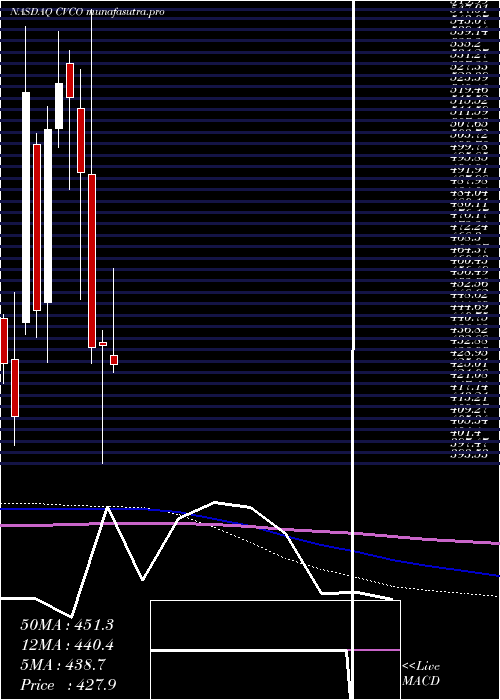This screenshot has width=500, height=700.
Task: Click the NASDAQ CVCO chart title
Action: click(87, 12)
